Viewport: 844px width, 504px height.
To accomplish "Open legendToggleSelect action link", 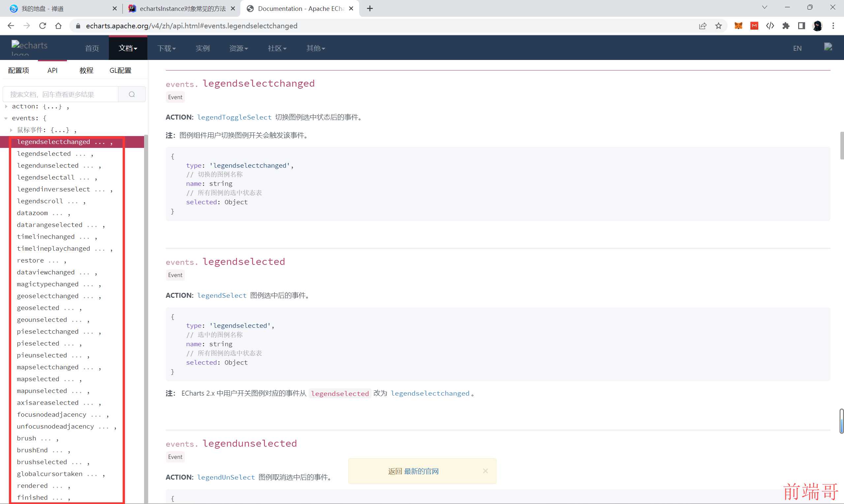I will pyautogui.click(x=234, y=117).
